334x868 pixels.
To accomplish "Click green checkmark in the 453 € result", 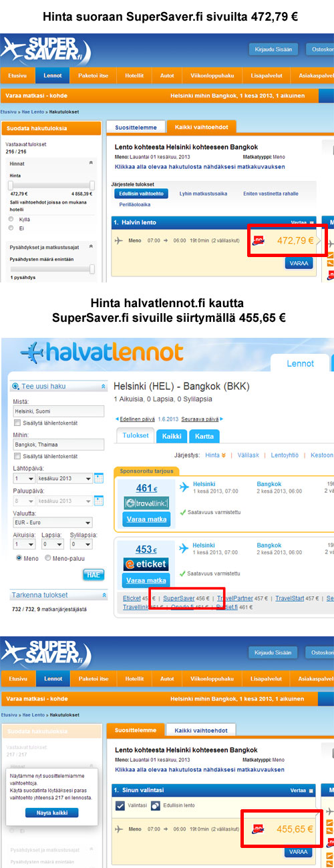I will click(x=182, y=573).
